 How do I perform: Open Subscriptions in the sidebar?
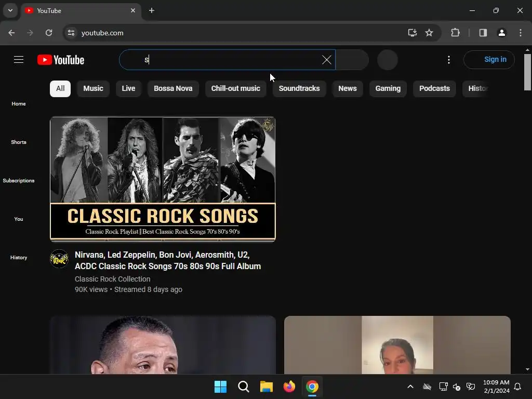pos(19,180)
